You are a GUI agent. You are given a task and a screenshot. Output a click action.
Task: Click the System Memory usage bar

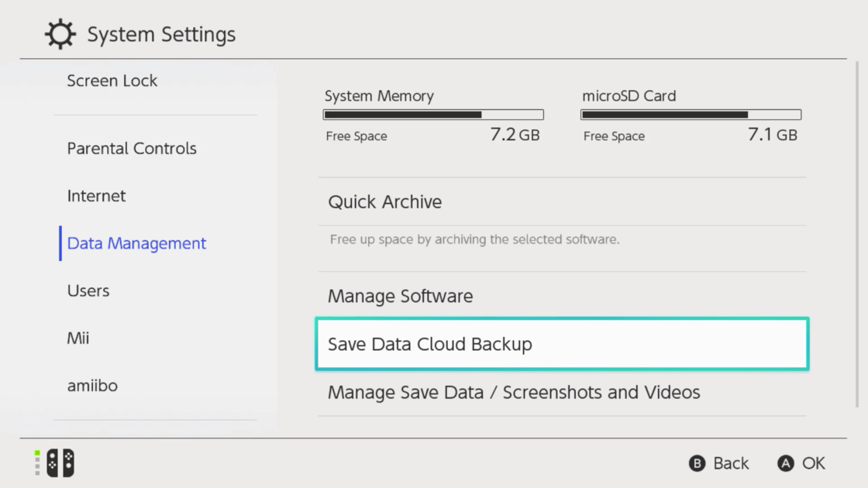[433, 115]
